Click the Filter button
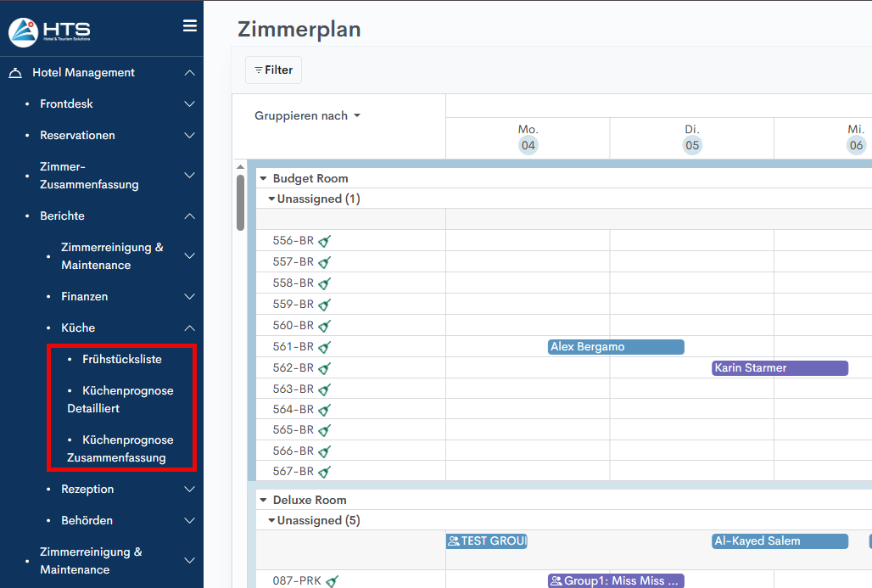 point(273,70)
